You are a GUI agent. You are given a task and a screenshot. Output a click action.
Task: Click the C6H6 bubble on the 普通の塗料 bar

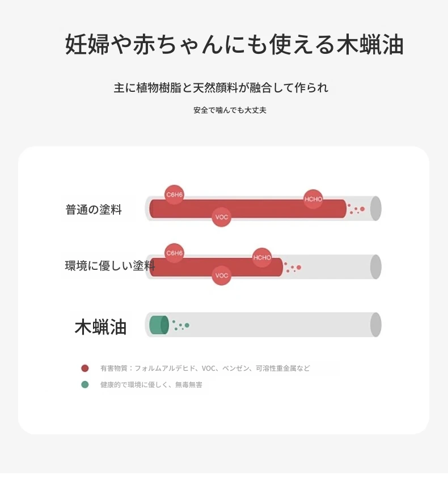point(174,194)
